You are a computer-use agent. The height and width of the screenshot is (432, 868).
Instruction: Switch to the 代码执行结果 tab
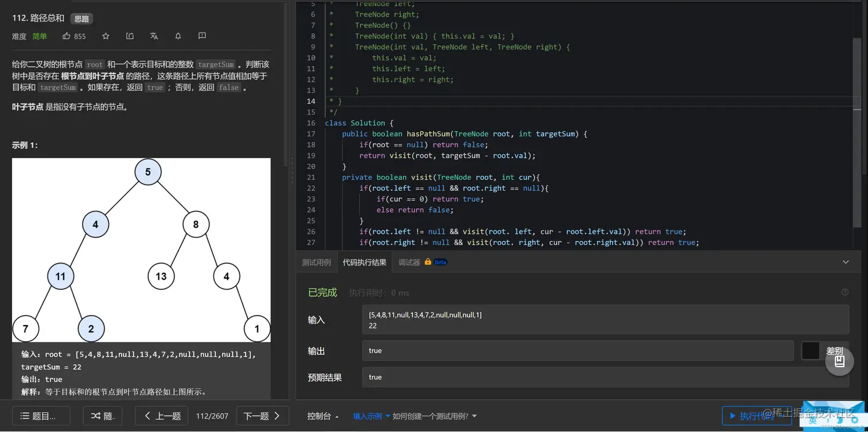[365, 262]
